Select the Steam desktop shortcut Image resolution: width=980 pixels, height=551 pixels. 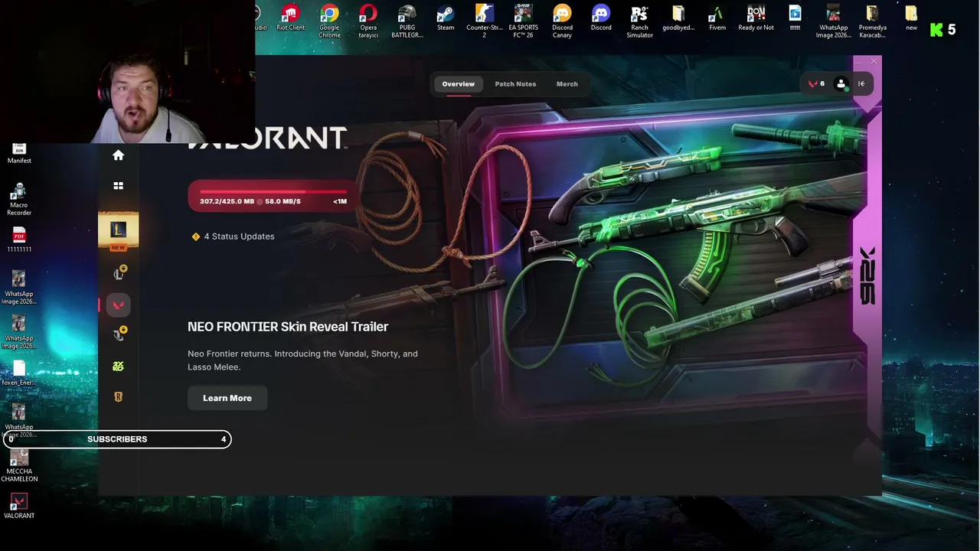[446, 18]
